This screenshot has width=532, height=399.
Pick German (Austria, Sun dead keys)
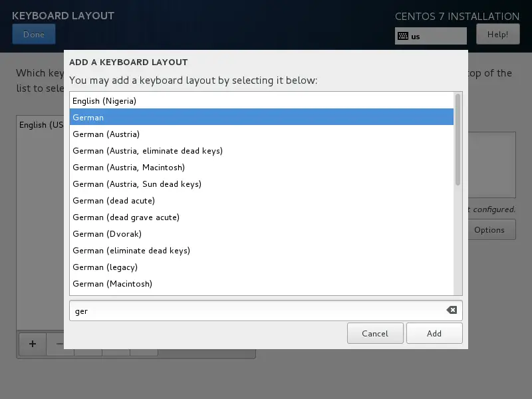(261, 184)
